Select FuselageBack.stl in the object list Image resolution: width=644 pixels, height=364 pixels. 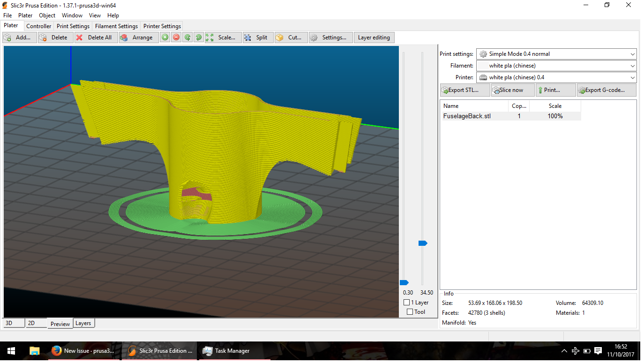511,116
